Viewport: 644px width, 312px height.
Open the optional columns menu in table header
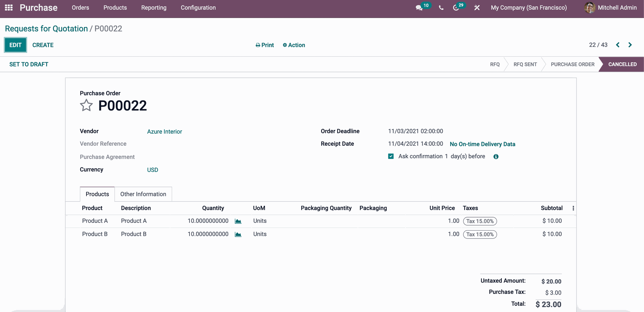pos(573,208)
